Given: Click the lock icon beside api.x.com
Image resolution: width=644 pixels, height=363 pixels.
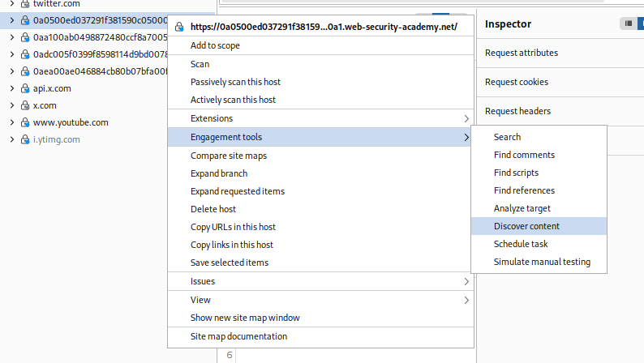Looking at the screenshot, I should pyautogui.click(x=24, y=88).
